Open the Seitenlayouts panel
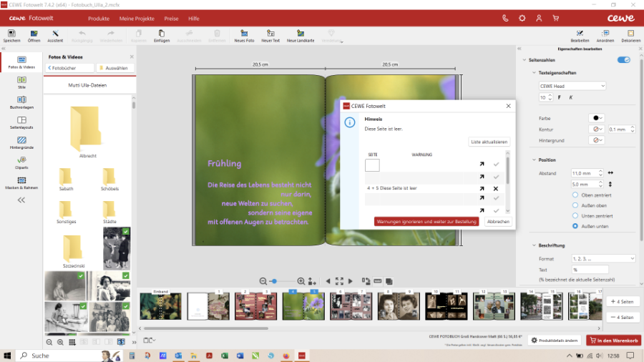This screenshot has width=644, height=362. pos(21,122)
